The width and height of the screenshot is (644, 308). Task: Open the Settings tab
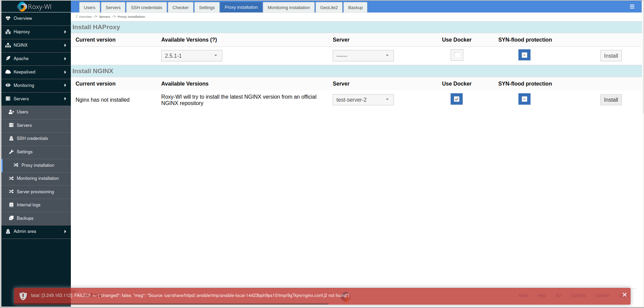tap(207, 7)
